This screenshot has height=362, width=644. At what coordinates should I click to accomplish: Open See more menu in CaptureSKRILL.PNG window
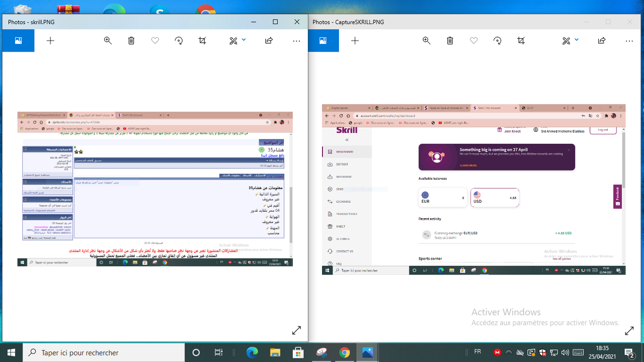pos(629,41)
